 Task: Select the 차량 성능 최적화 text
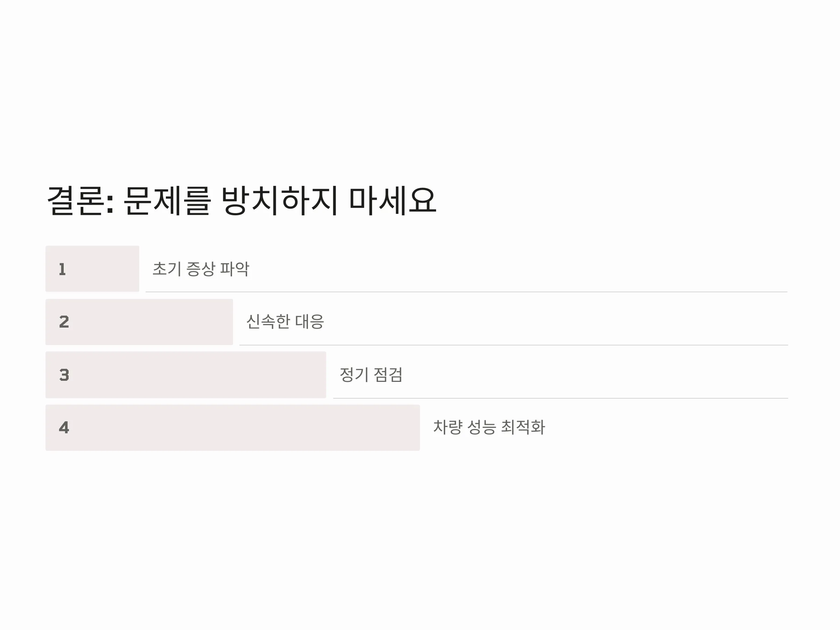tap(489, 427)
